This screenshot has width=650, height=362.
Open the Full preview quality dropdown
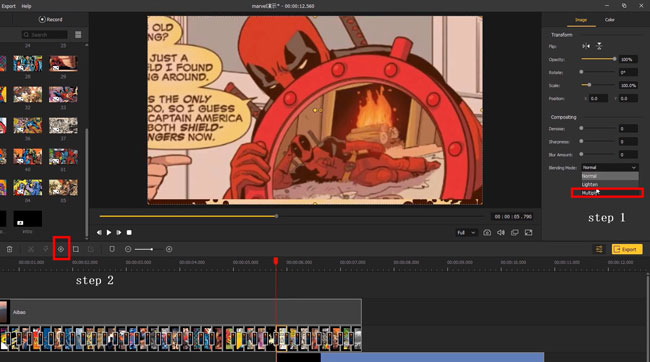pyautogui.click(x=466, y=233)
